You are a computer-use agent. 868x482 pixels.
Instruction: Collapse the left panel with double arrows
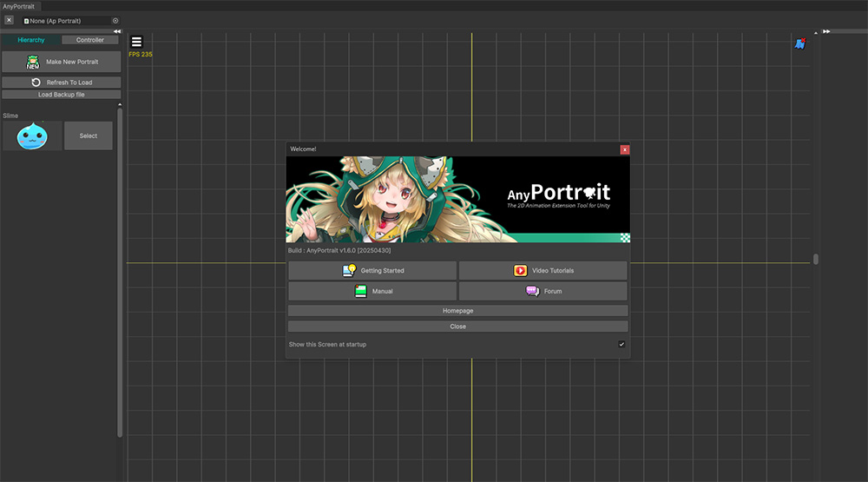coord(117,31)
